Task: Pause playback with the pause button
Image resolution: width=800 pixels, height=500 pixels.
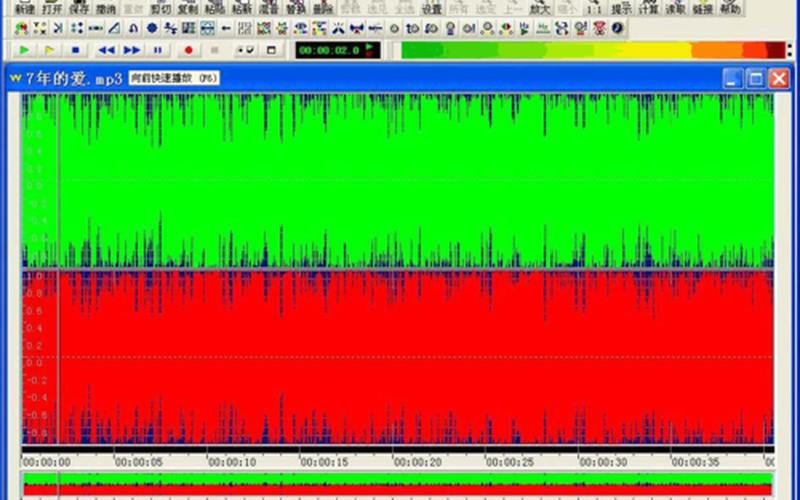Action: [158, 50]
